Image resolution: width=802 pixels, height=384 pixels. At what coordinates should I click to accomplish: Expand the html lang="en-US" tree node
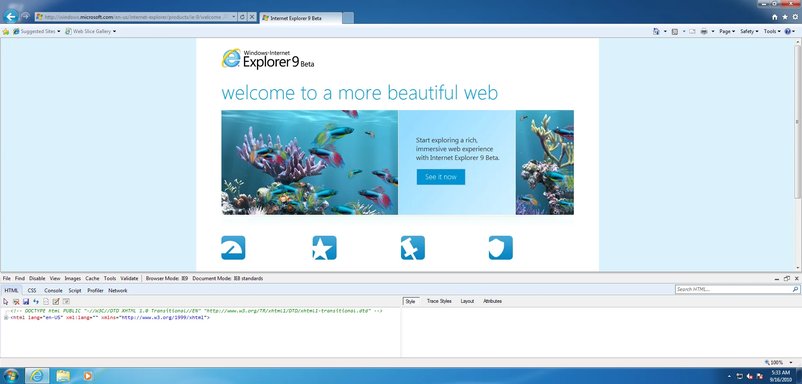[6, 318]
